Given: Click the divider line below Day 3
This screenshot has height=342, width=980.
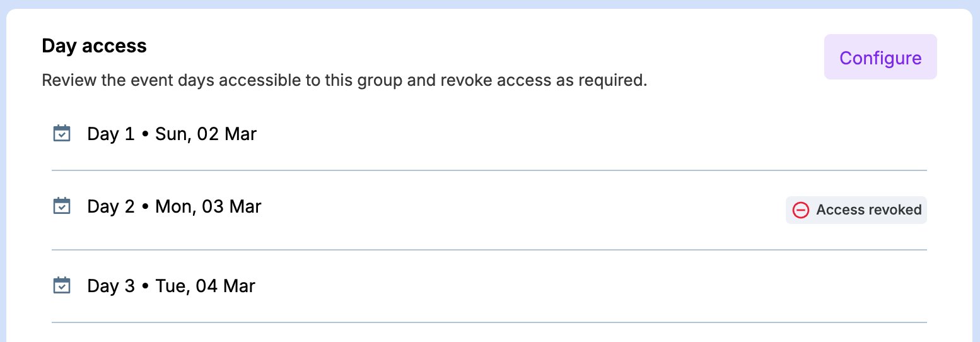Looking at the screenshot, I should 489,322.
